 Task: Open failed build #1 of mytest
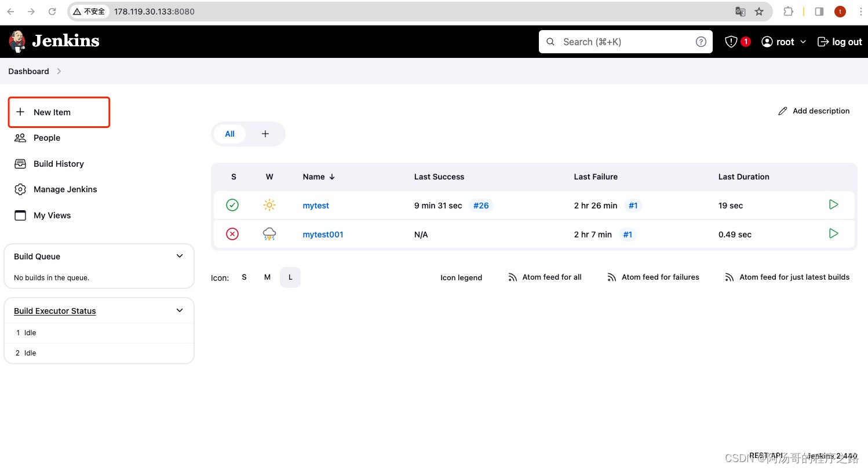click(633, 206)
